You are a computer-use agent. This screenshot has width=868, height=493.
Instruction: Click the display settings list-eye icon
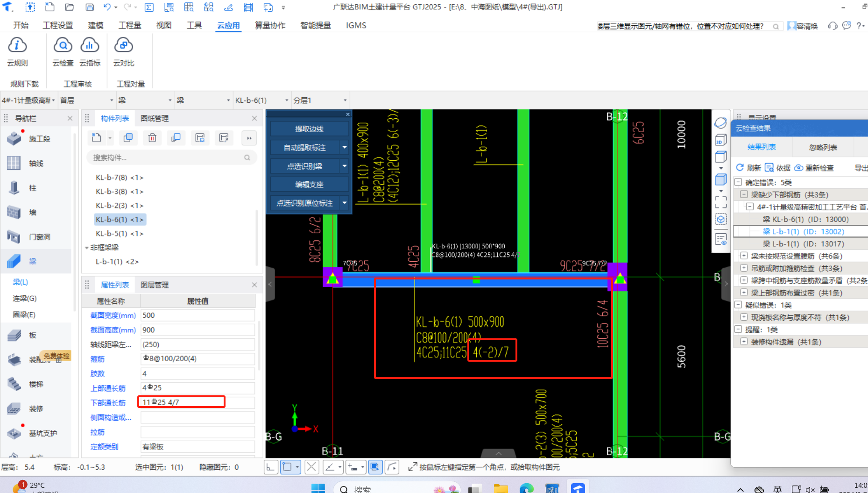pyautogui.click(x=720, y=239)
